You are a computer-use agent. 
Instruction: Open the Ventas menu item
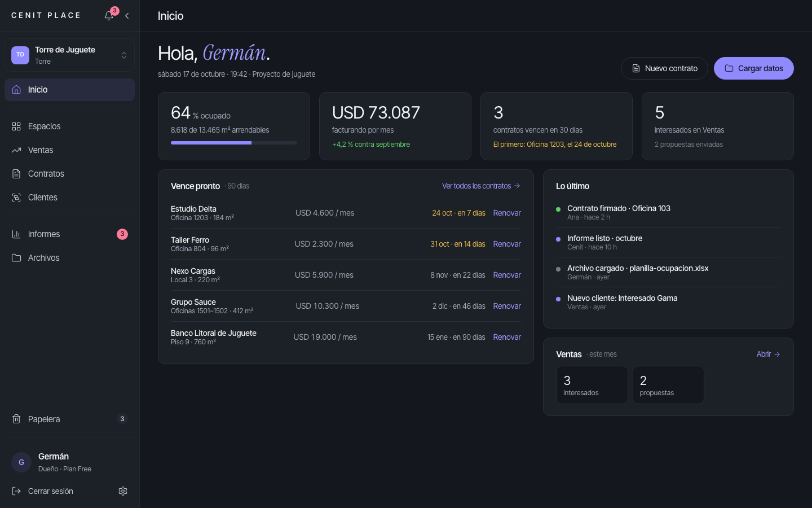point(69,150)
